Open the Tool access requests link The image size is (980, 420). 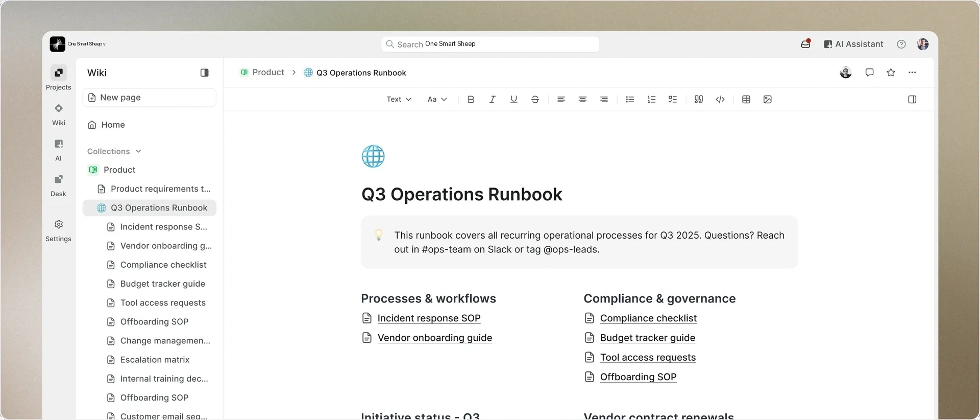pos(648,357)
